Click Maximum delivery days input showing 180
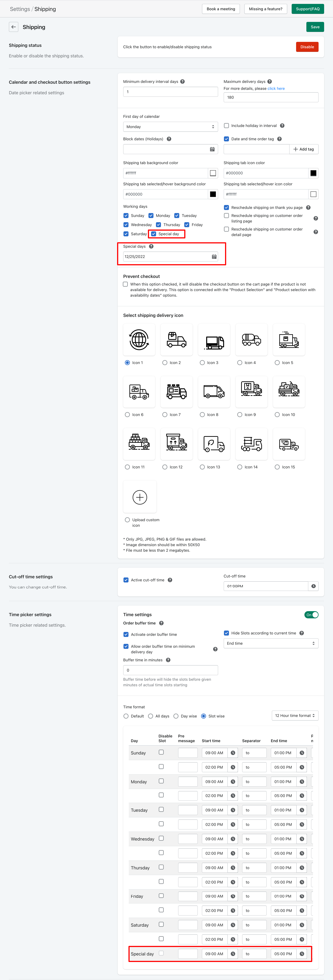The width and height of the screenshot is (333, 980). (x=271, y=97)
